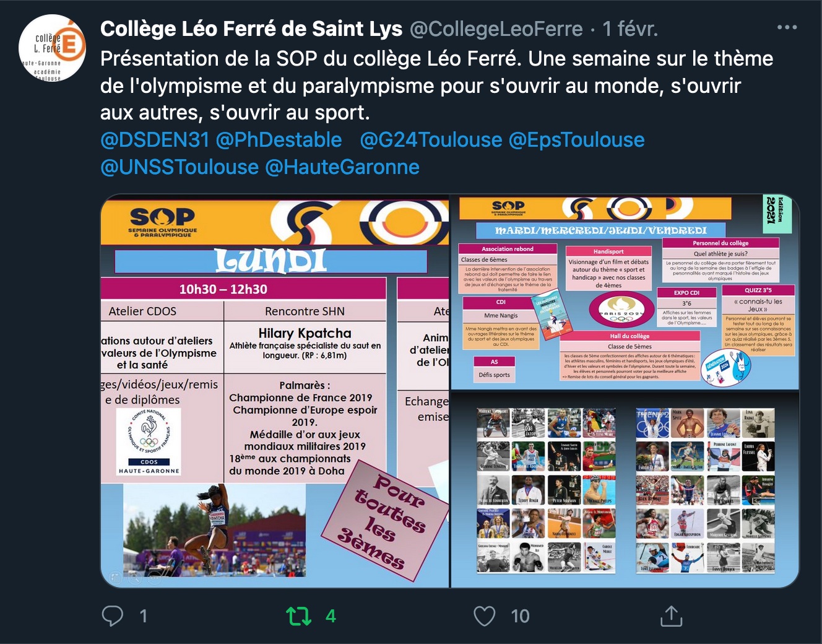Open the 1 févr. tweet timestamp
This screenshot has width=822, height=644.
[630, 28]
